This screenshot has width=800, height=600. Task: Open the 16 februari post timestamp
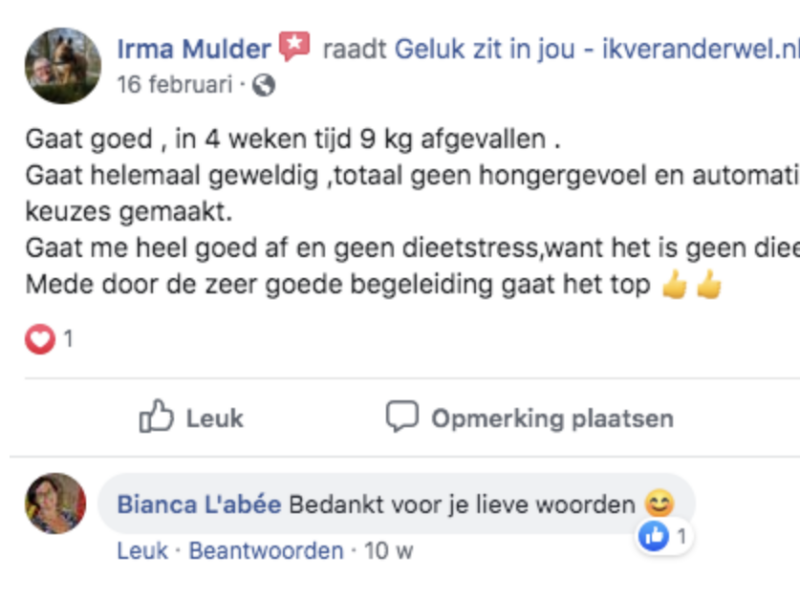(x=174, y=84)
